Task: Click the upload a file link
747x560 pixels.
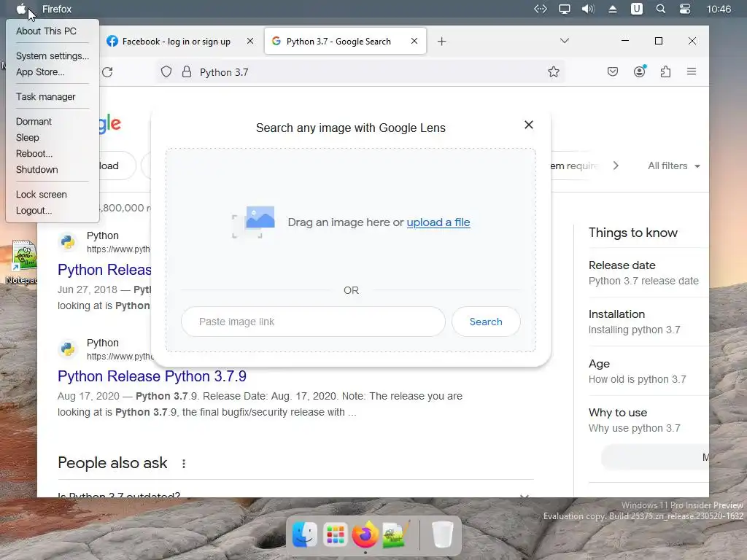Action: click(438, 222)
